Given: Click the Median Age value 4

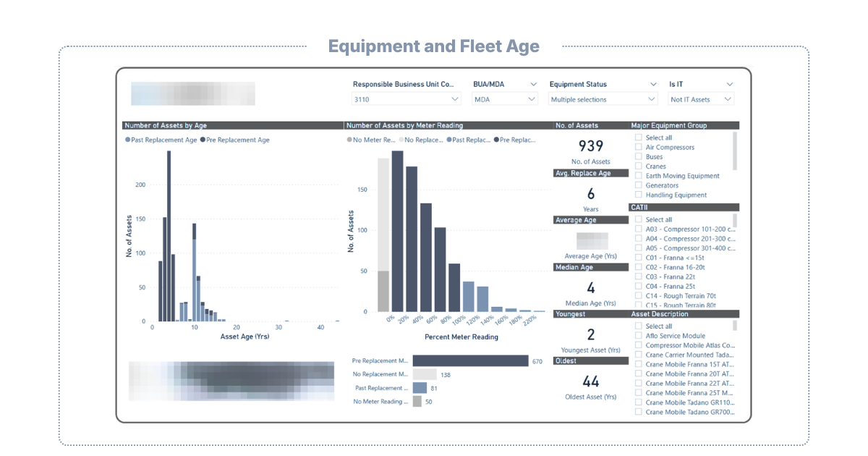Looking at the screenshot, I should click(591, 288).
